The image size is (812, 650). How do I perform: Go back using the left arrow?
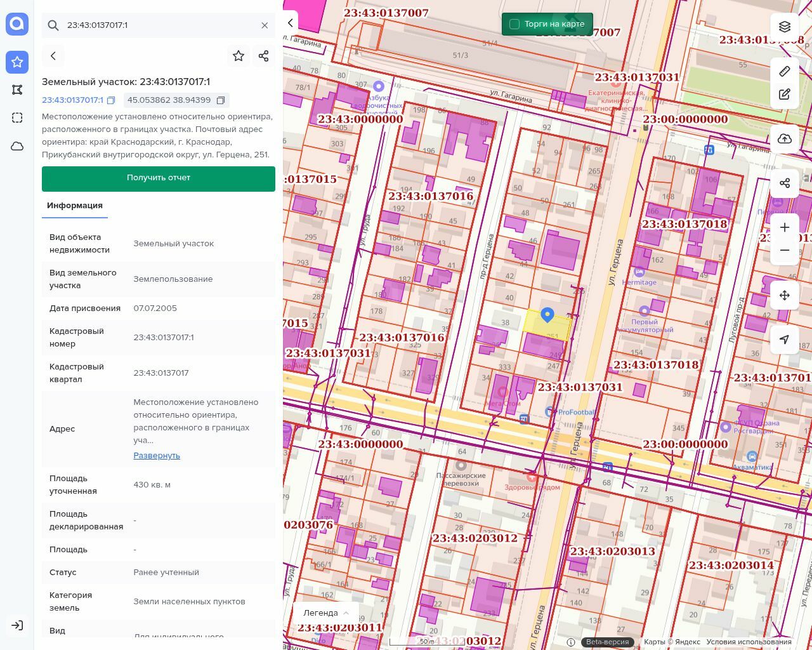53,56
